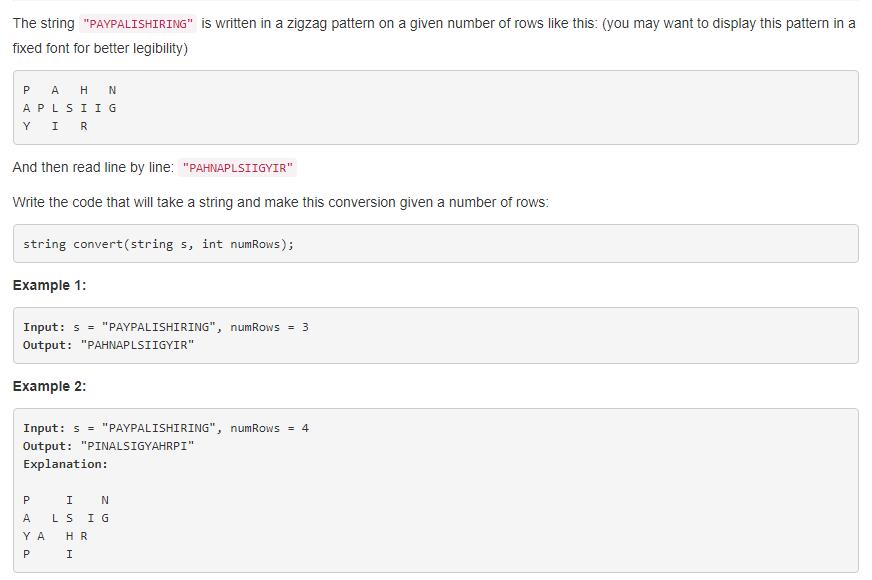Click the "Explanation:" label
872x580 pixels.
65,464
